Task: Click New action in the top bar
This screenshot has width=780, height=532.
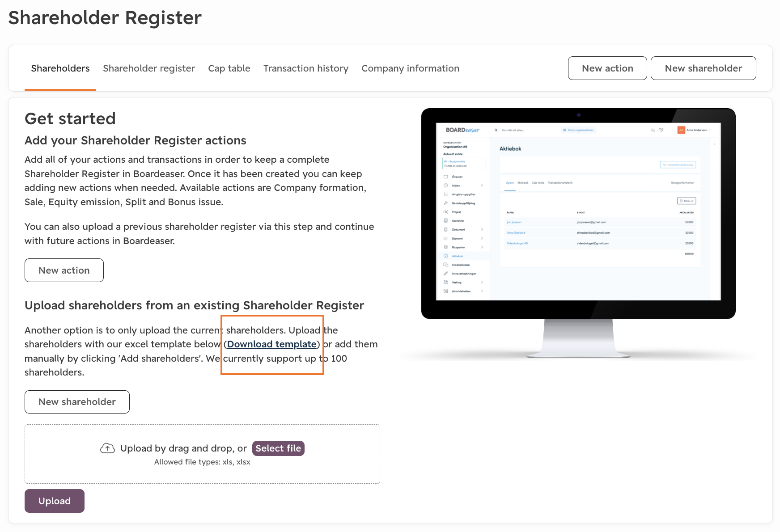Action: pos(607,68)
